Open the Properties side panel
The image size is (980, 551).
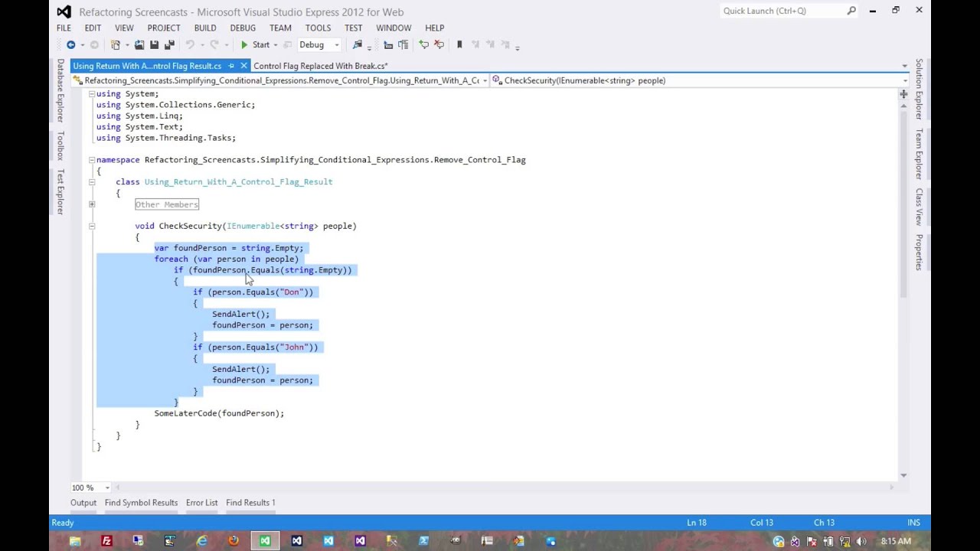[x=919, y=252]
